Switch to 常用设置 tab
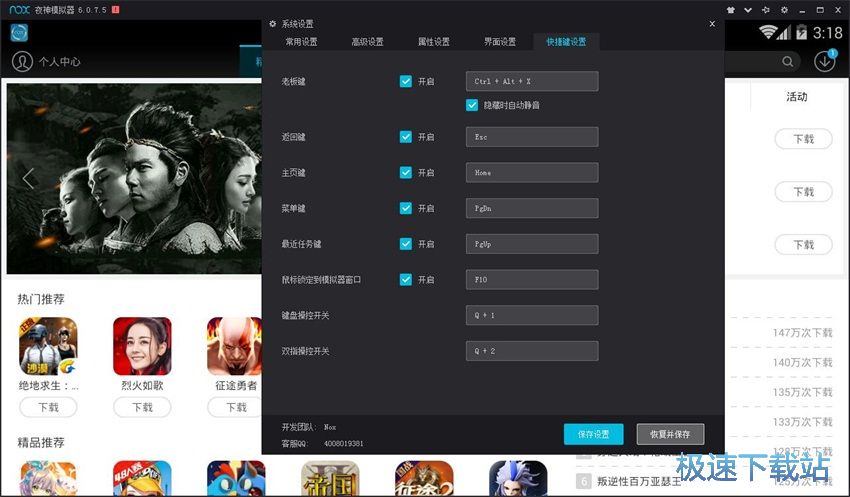Screen dimensions: 850x497 click(301, 42)
